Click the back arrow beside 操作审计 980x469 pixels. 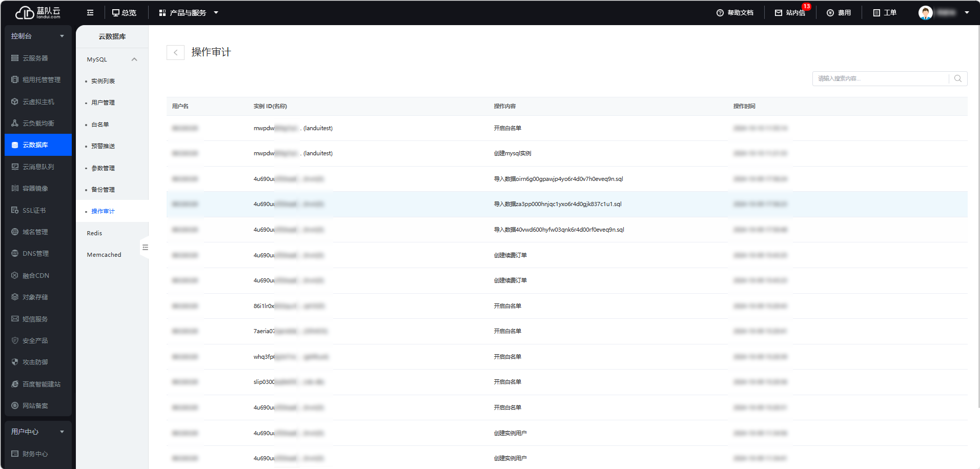coord(175,52)
